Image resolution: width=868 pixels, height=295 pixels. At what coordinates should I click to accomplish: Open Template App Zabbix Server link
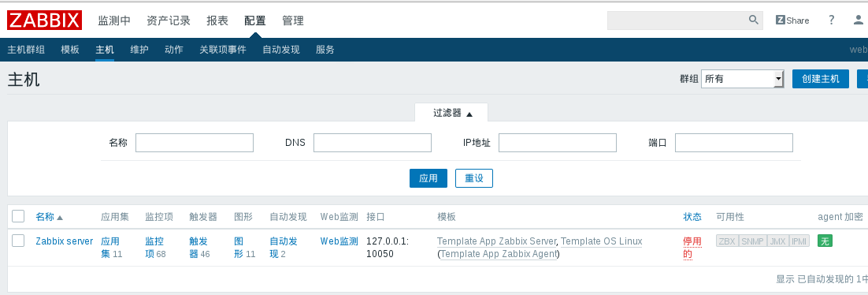tap(496, 241)
